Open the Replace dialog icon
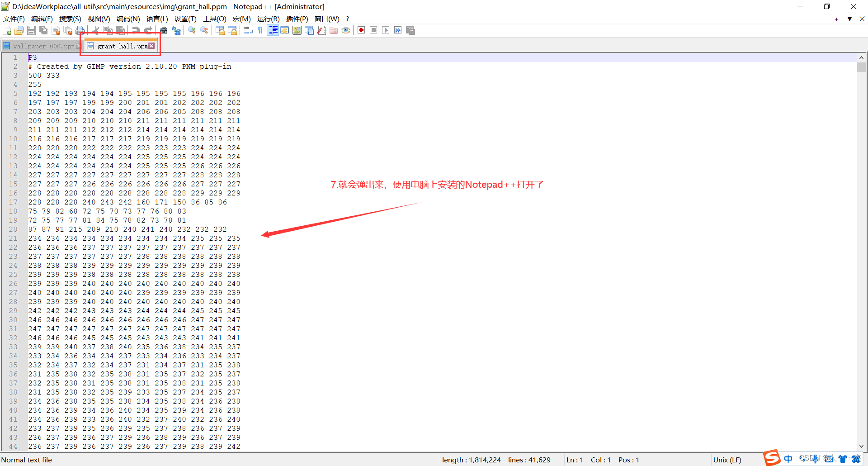 coord(176,30)
